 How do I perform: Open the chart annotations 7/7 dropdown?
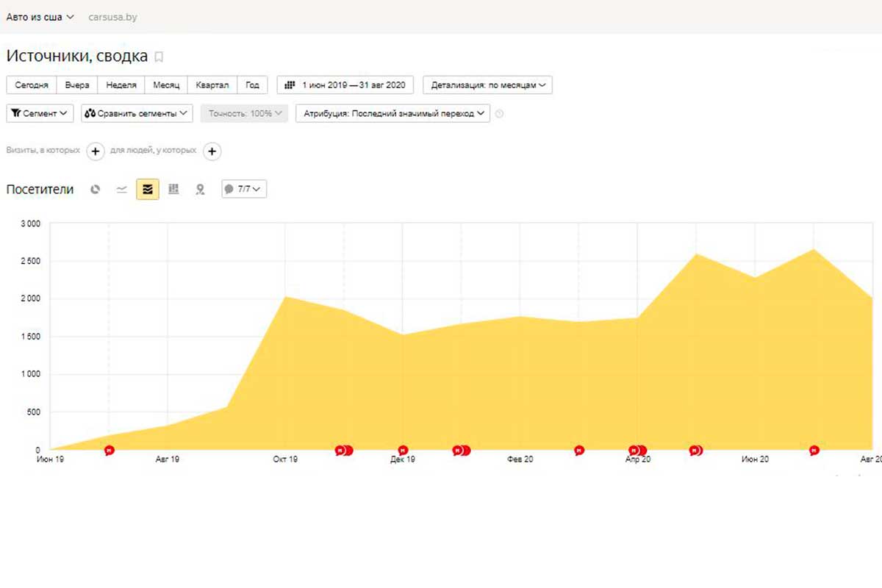pyautogui.click(x=244, y=190)
